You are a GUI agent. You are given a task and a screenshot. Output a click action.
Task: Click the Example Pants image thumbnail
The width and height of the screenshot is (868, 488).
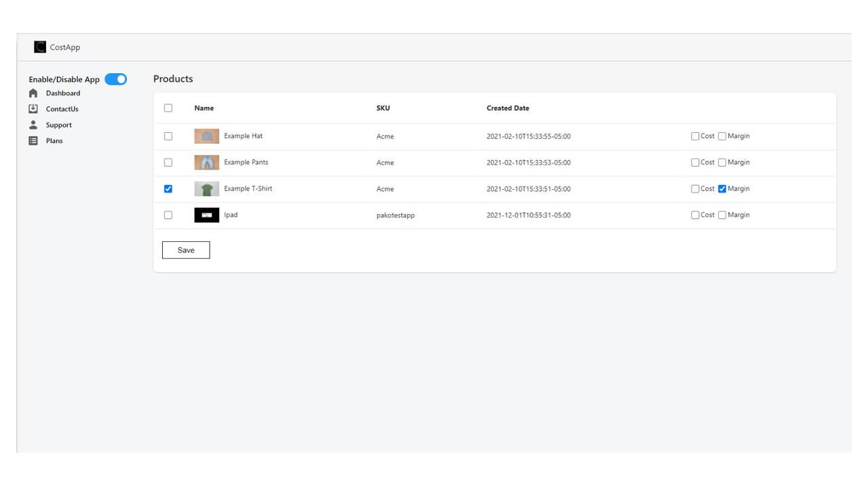(206, 162)
